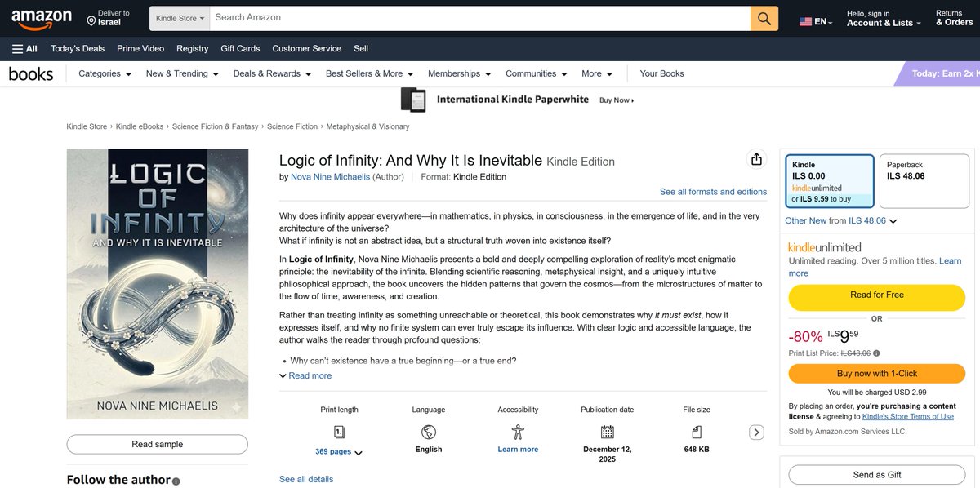Screen dimensions: 980x488
Task: Expand the More menu in books bar
Action: coord(597,73)
